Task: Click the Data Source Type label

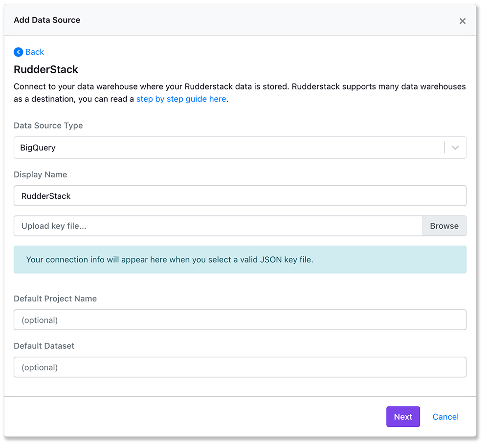Action: [x=48, y=126]
